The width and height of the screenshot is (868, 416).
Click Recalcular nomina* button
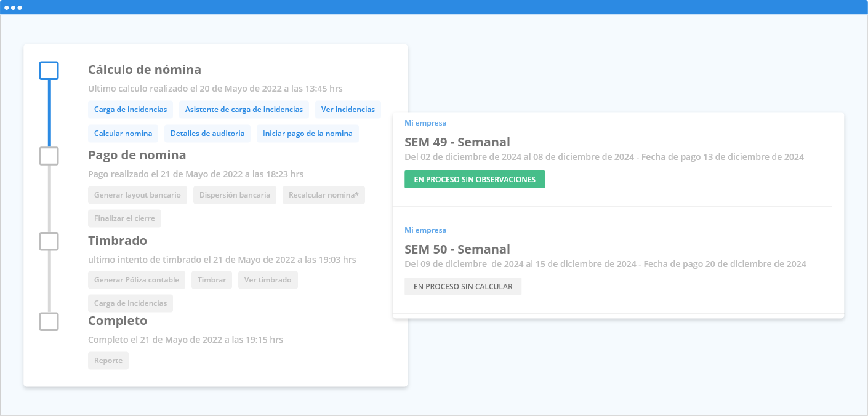click(324, 195)
